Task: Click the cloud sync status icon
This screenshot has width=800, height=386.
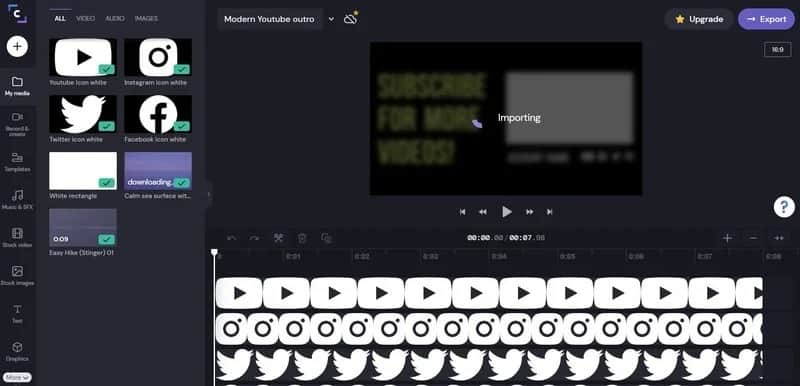Action: tap(350, 19)
